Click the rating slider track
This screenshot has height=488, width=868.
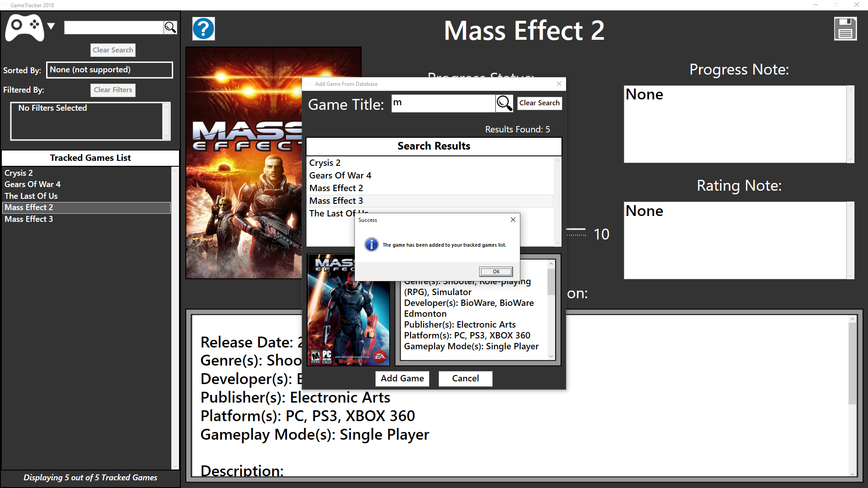[x=576, y=229]
